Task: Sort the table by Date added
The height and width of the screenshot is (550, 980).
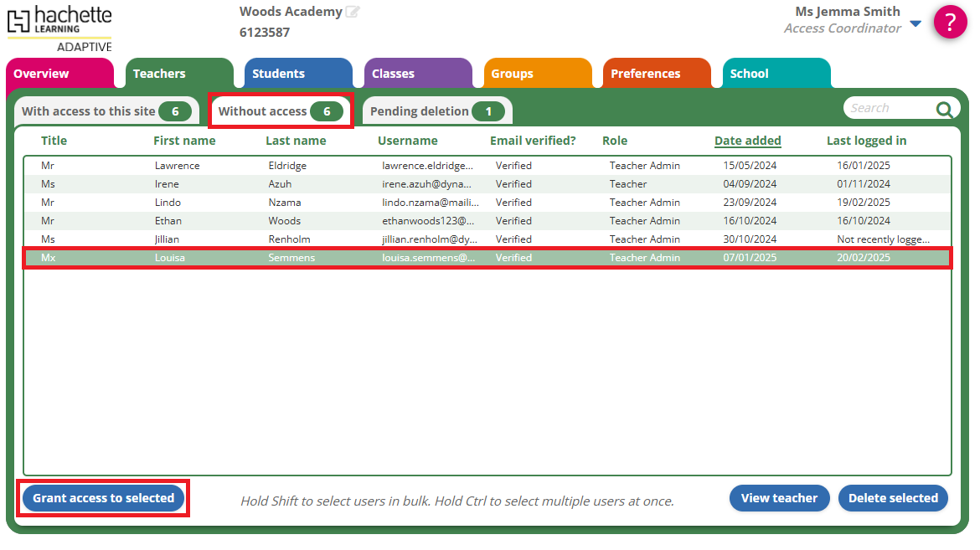Action: (747, 141)
